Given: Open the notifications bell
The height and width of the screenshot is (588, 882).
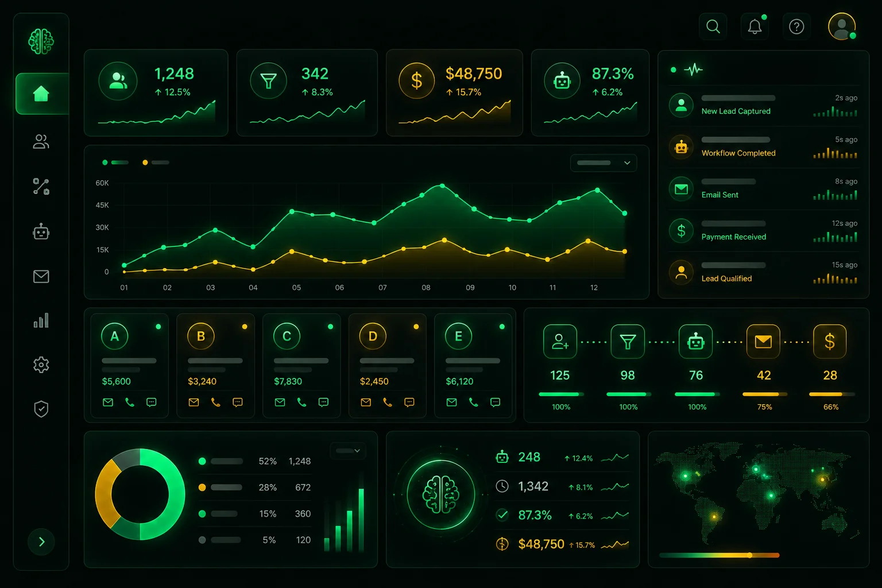Looking at the screenshot, I should click(x=755, y=26).
